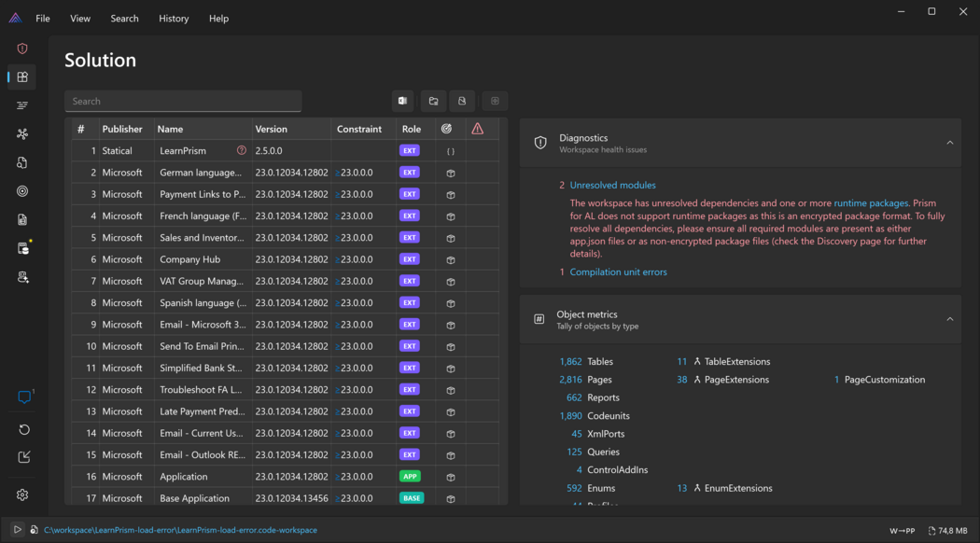Collapse the Diagnostics panel chevron
This screenshot has height=543, width=980.
click(949, 143)
